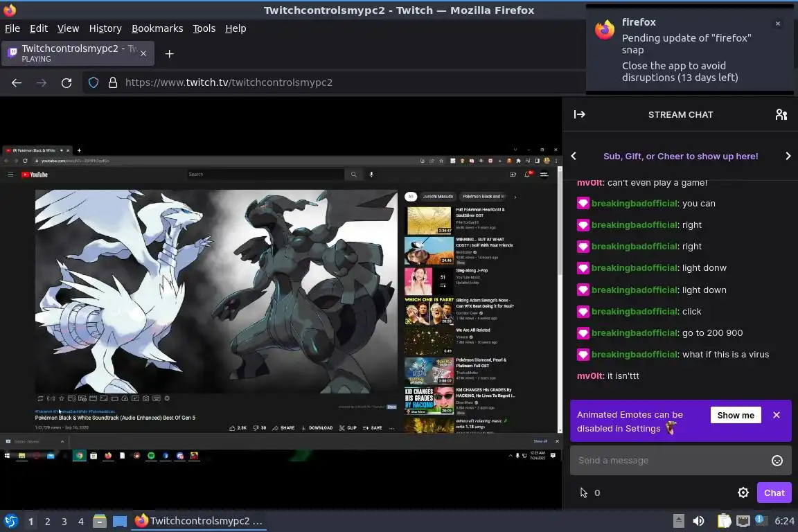The width and height of the screenshot is (798, 532).
Task: Click subscriber badge beside "light down" message
Action: pyautogui.click(x=583, y=290)
